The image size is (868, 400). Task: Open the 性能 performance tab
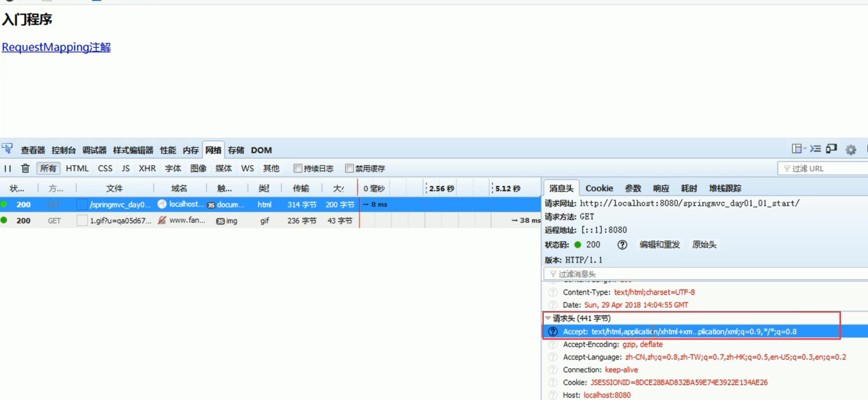tap(168, 150)
